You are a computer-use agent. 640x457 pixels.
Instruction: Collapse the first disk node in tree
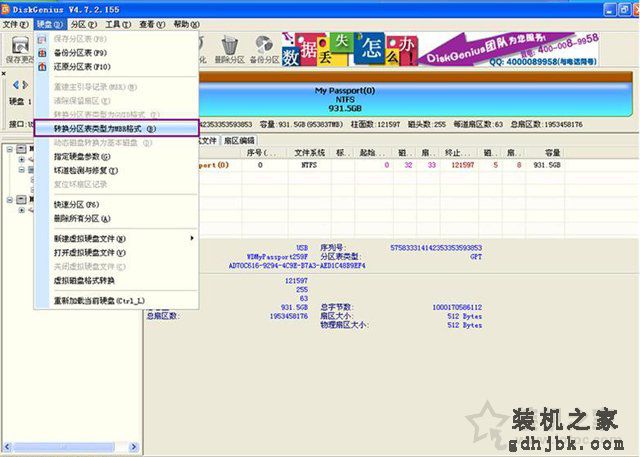pyautogui.click(x=10, y=149)
